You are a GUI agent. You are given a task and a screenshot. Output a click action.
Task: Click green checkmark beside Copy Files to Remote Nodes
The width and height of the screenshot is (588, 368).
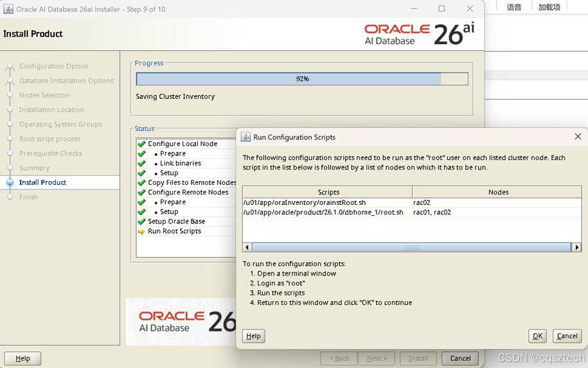point(141,183)
